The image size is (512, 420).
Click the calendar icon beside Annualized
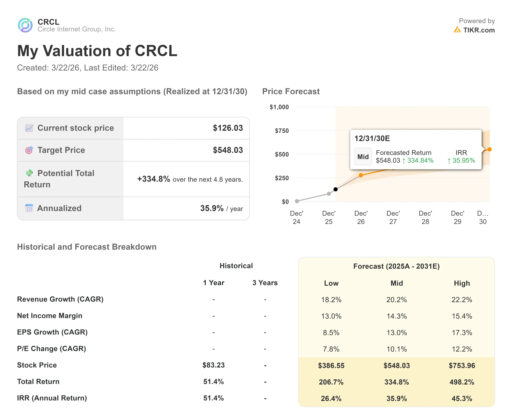point(29,208)
